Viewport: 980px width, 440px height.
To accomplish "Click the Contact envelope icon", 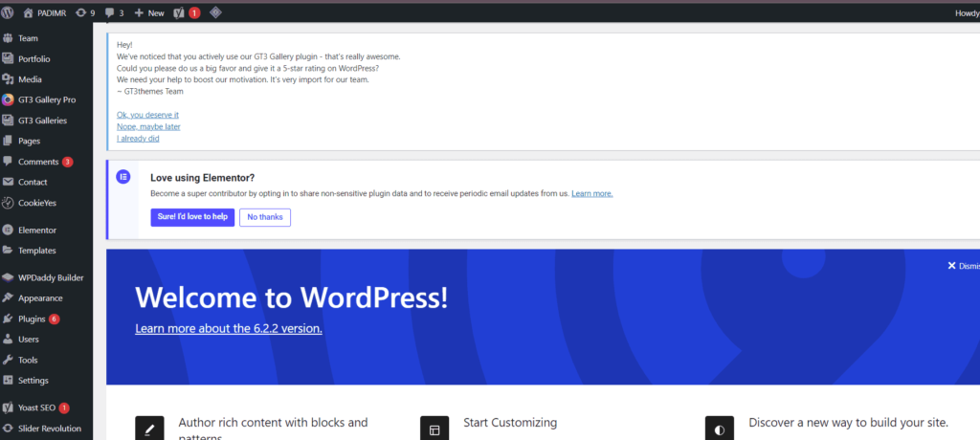I will click(x=8, y=183).
